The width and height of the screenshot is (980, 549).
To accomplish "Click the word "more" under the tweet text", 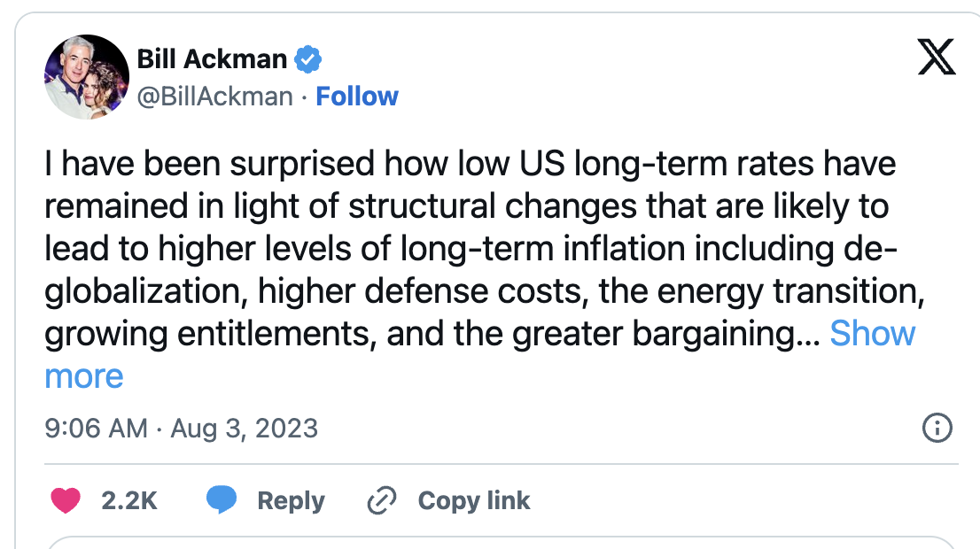I will click(84, 376).
